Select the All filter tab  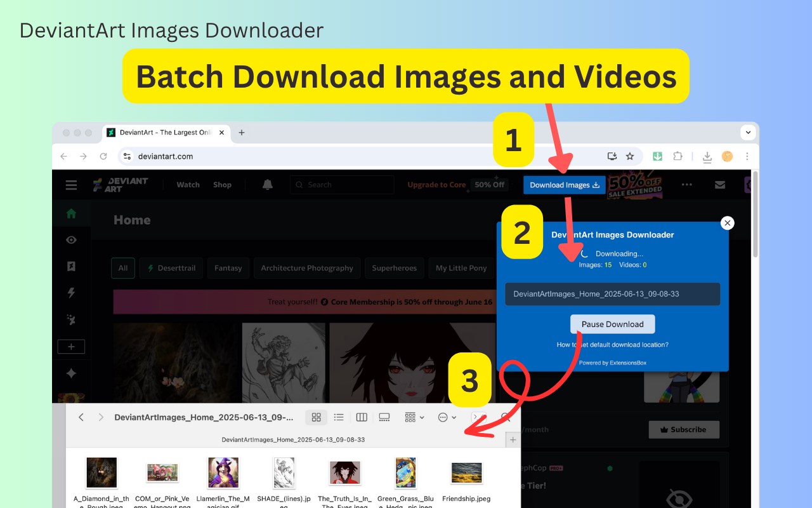pos(123,268)
